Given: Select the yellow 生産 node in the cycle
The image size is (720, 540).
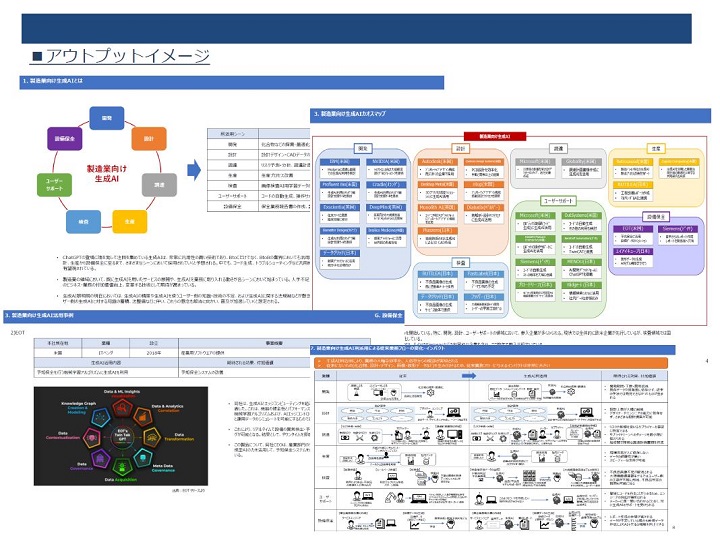Looking at the screenshot, I should pos(129,221).
